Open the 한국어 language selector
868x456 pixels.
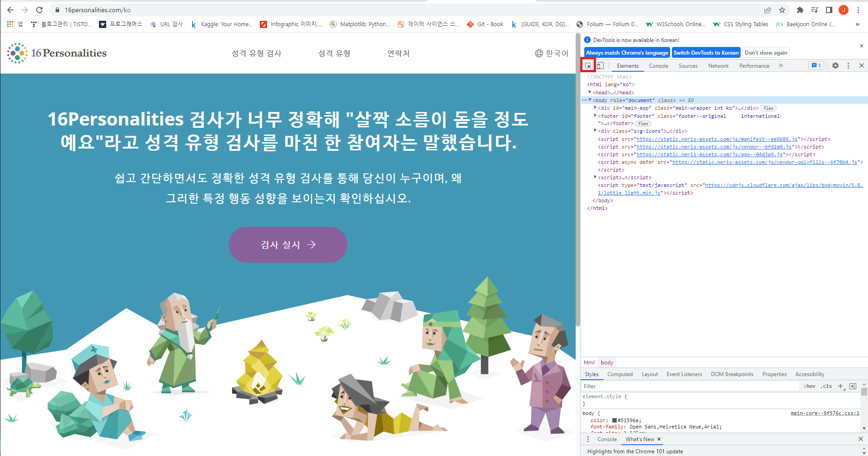(551, 53)
